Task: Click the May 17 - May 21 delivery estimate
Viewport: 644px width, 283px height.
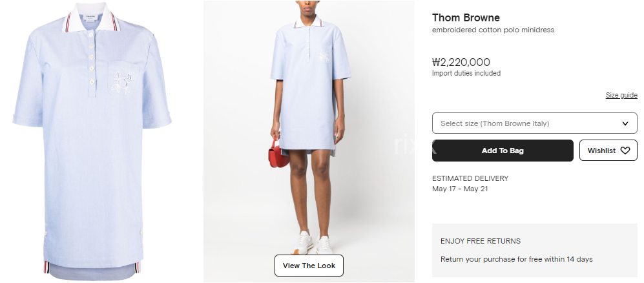Action: coord(460,189)
